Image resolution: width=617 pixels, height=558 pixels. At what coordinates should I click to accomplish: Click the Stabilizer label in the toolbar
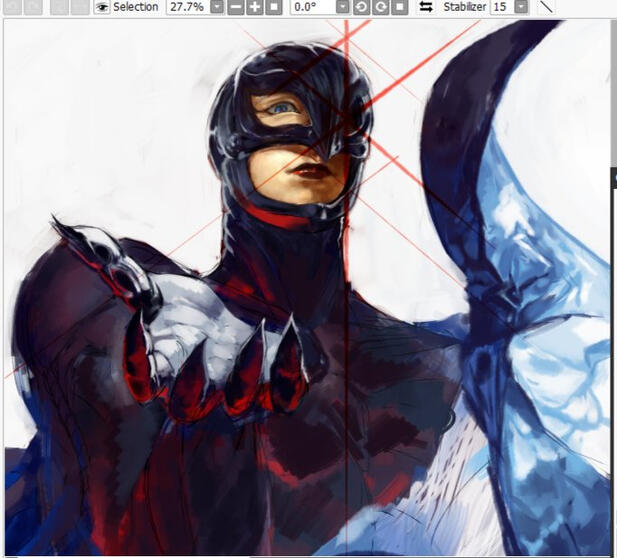464,7
